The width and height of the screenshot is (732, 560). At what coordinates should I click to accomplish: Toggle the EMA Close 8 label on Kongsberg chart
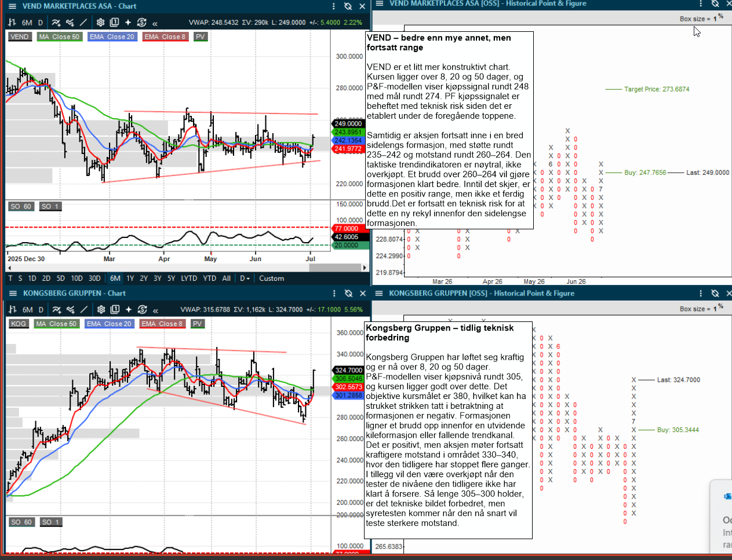pos(162,324)
